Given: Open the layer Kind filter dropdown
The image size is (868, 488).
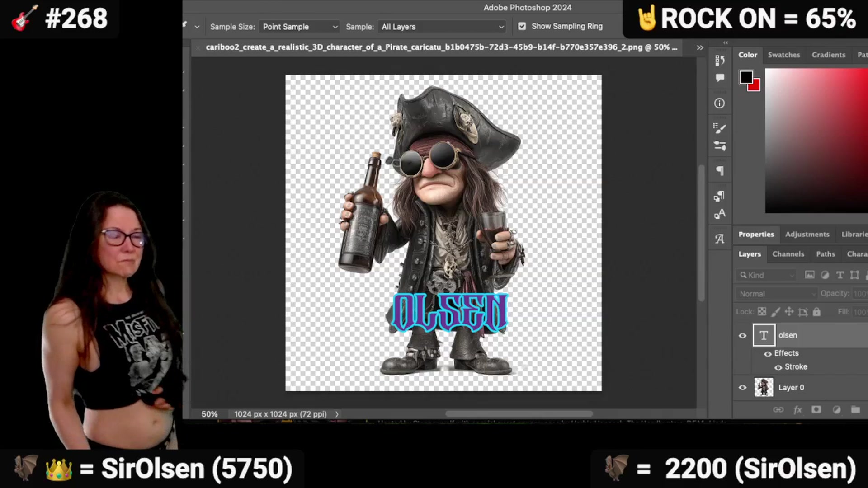Looking at the screenshot, I should coord(767,275).
